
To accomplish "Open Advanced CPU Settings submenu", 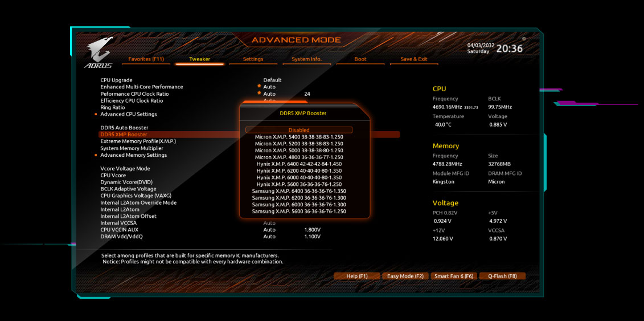I will (x=129, y=114).
